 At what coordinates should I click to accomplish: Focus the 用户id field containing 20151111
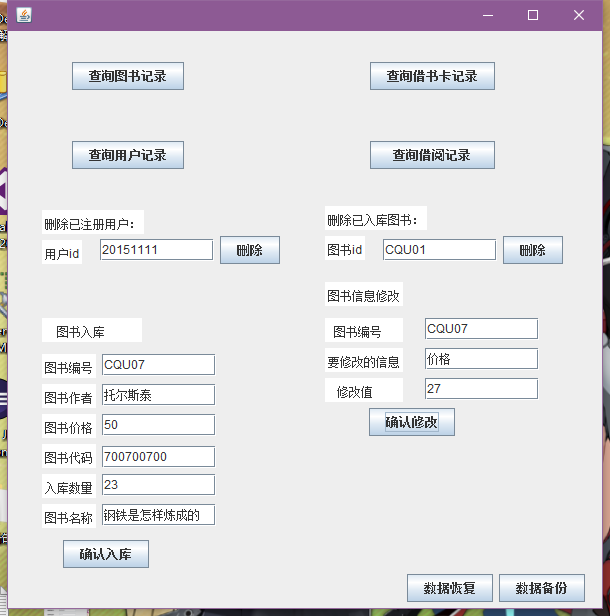click(156, 250)
